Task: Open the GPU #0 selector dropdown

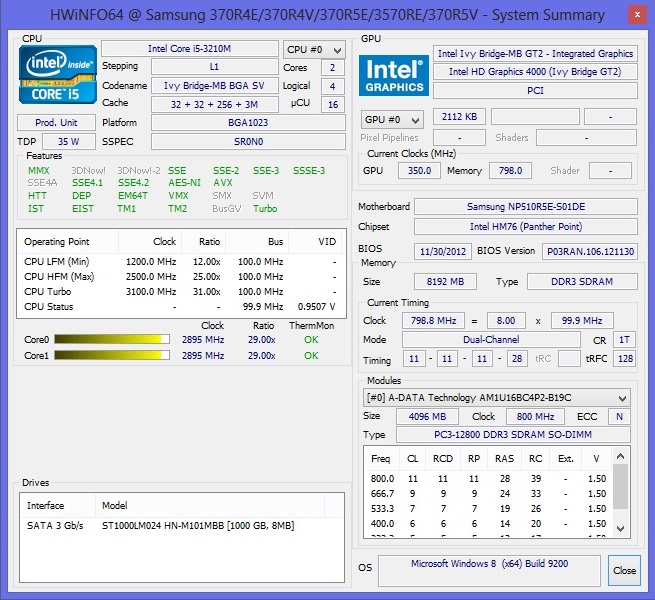Action: 392,120
